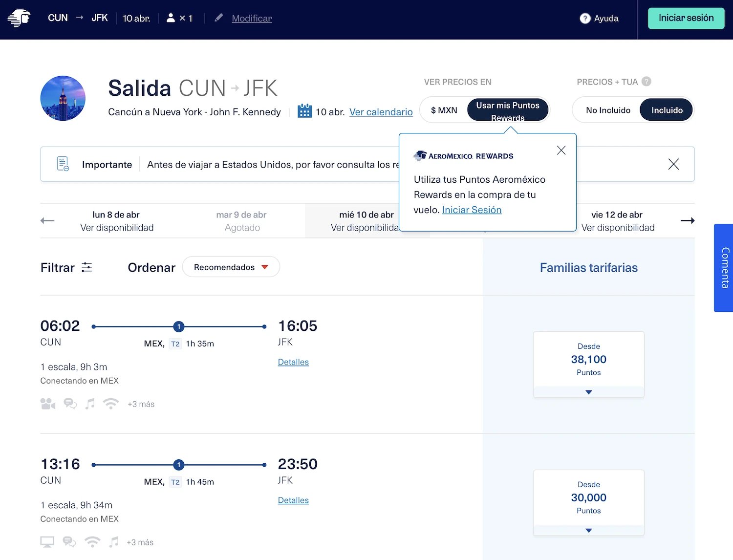Click JFK destination code in header
This screenshot has height=560, width=733.
[x=100, y=18]
